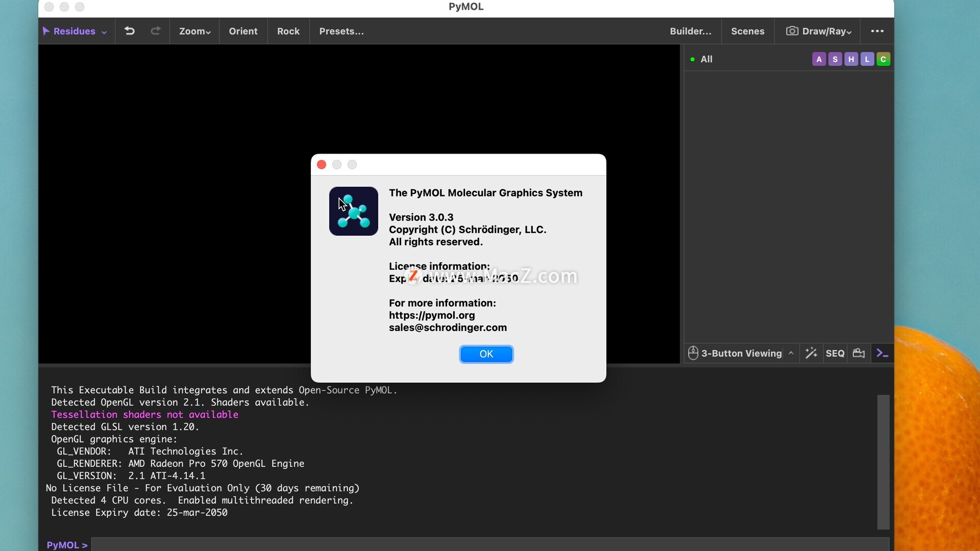Close the About PyMOL dialog
The width and height of the screenshot is (980, 551).
coord(322,164)
